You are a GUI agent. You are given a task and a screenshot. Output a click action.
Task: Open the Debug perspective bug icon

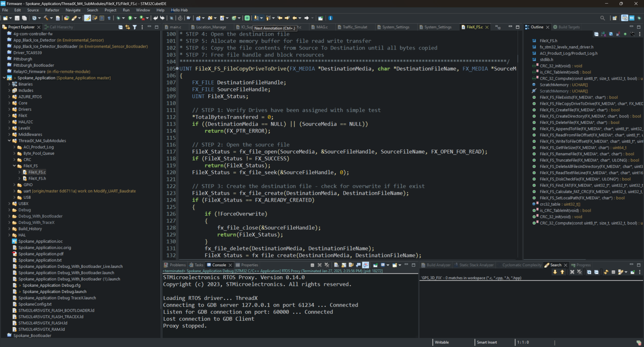click(639, 18)
